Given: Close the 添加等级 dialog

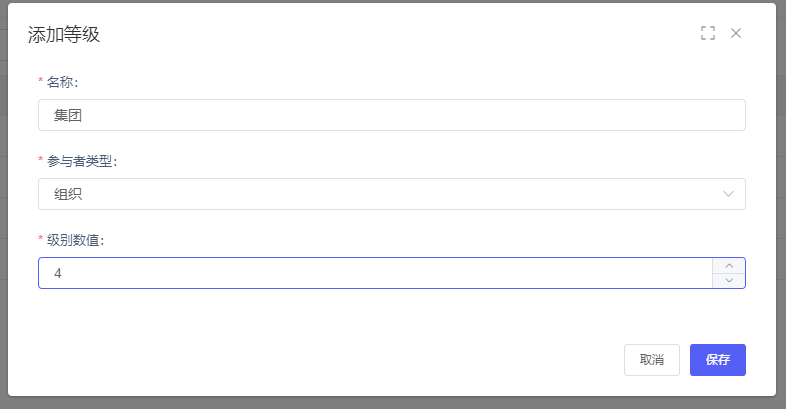Looking at the screenshot, I should (736, 33).
